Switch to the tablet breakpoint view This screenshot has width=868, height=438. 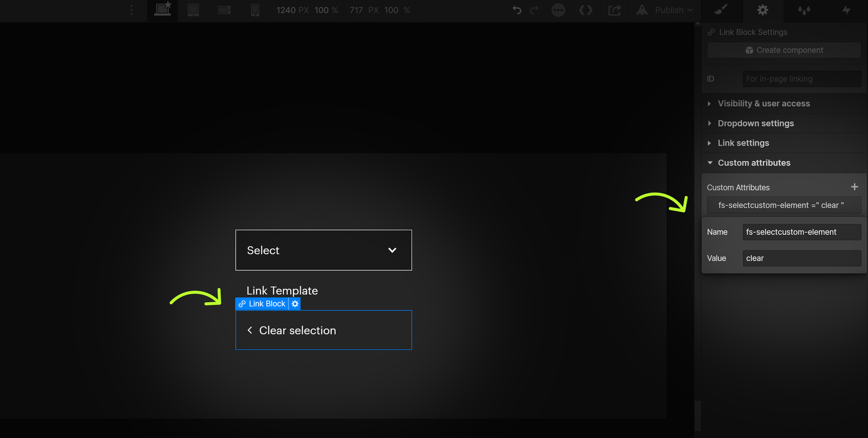193,10
